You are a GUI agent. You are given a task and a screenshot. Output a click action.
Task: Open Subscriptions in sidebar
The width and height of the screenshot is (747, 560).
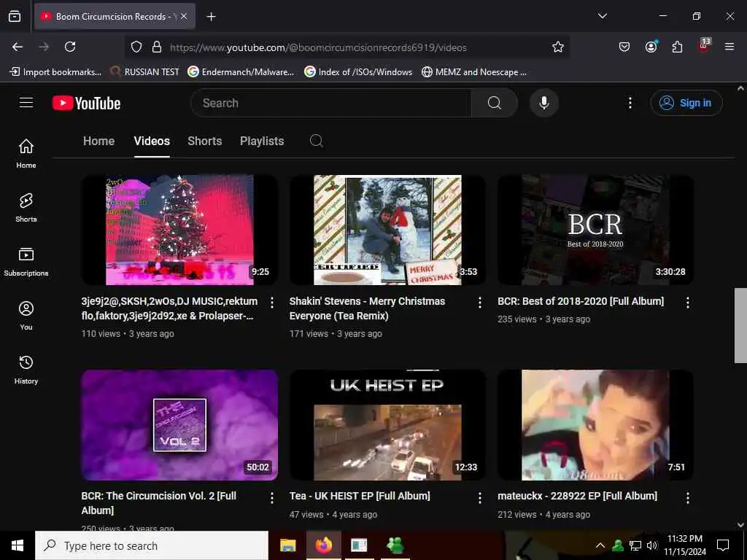click(26, 262)
